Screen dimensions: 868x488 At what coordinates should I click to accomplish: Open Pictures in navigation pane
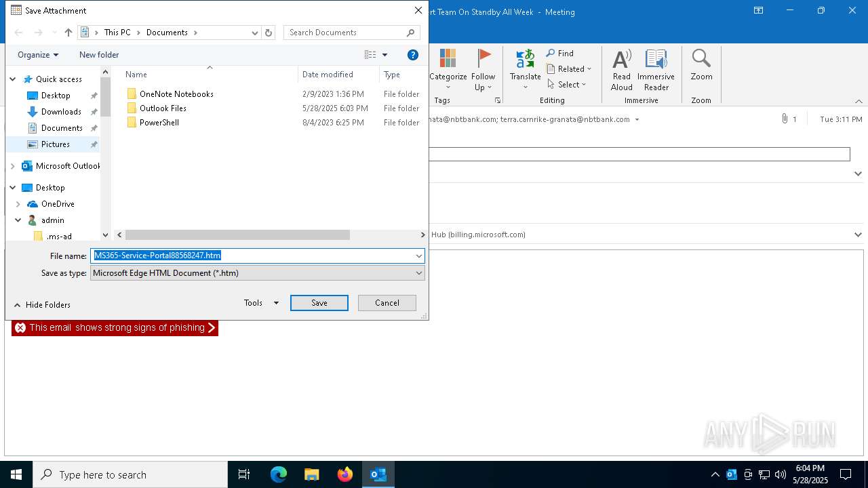(56, 144)
